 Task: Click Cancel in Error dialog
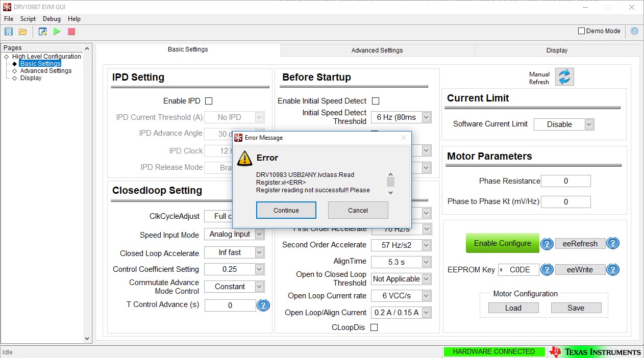click(x=358, y=210)
